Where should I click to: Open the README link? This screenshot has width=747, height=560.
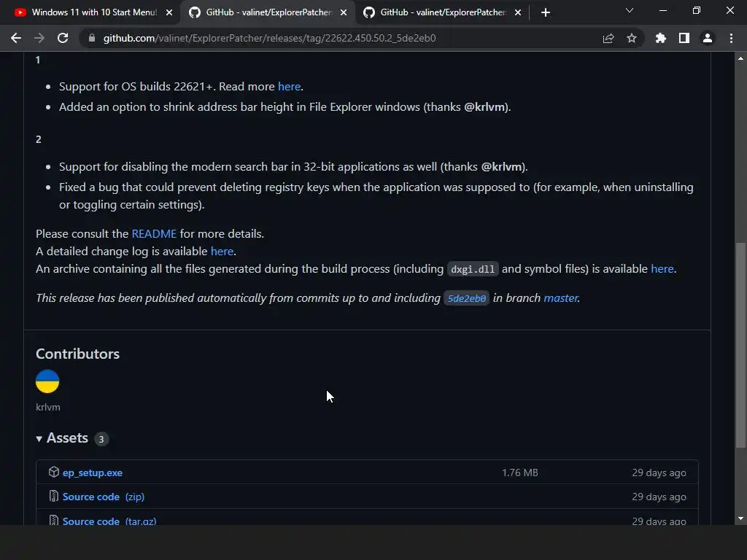point(154,234)
